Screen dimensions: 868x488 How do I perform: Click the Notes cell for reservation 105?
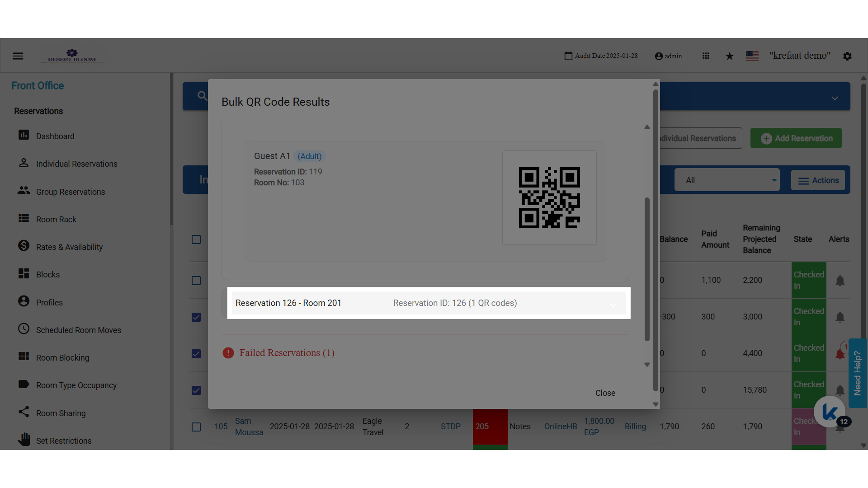click(520, 427)
